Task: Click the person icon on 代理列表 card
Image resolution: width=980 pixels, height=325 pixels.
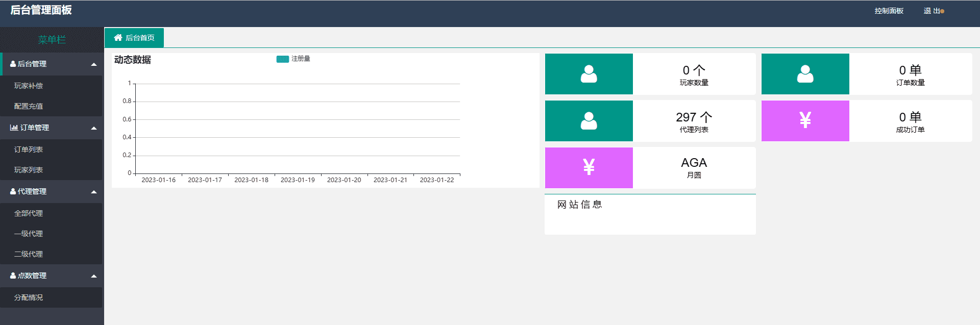Action: coord(589,121)
